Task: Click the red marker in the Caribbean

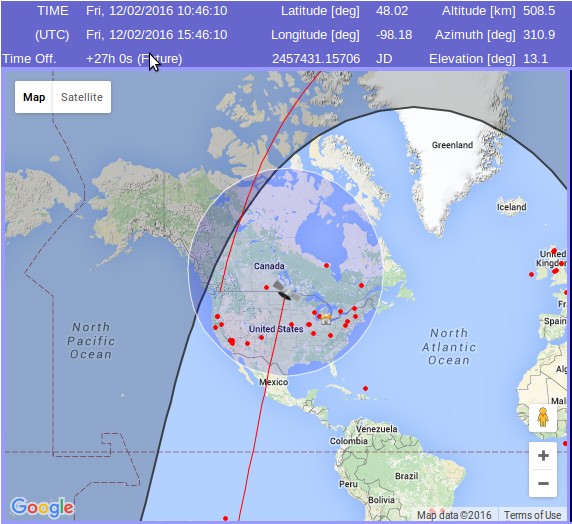Action: (x=366, y=388)
